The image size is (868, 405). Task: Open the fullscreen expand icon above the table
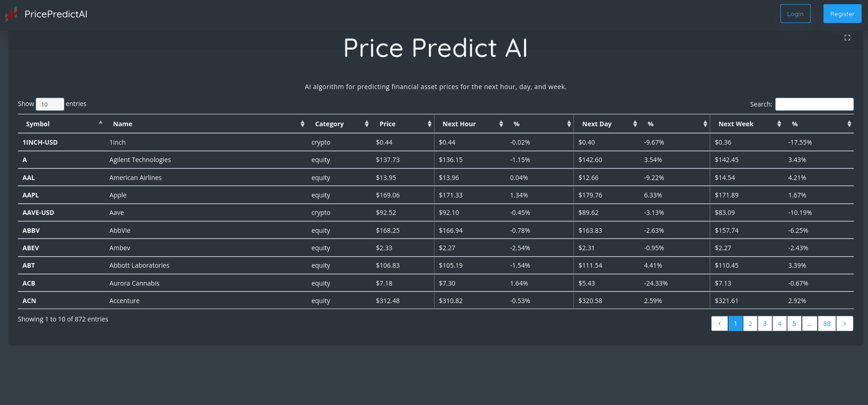(x=847, y=38)
